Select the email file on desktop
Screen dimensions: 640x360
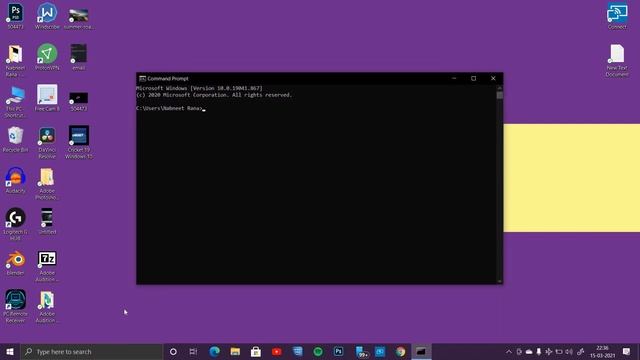tap(78, 57)
